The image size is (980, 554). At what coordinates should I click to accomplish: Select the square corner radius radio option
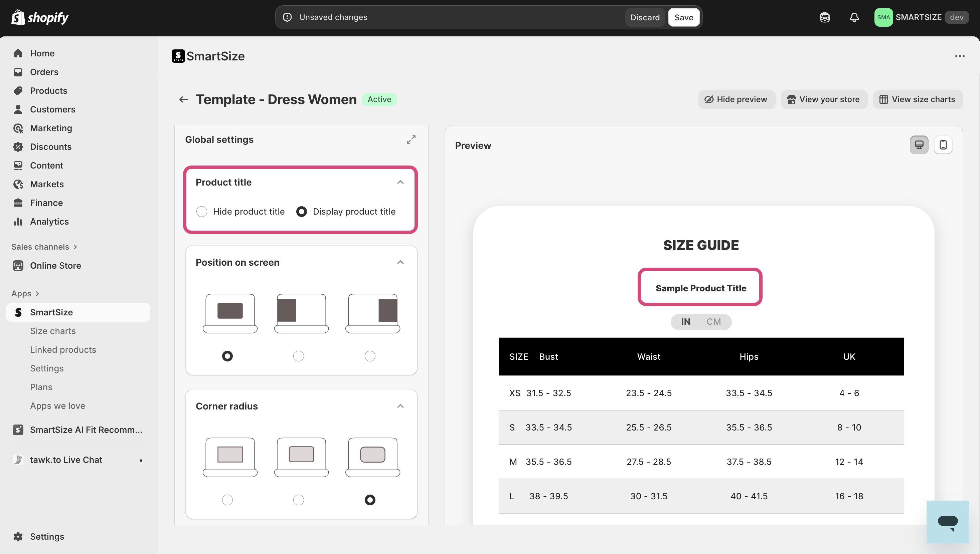(227, 500)
